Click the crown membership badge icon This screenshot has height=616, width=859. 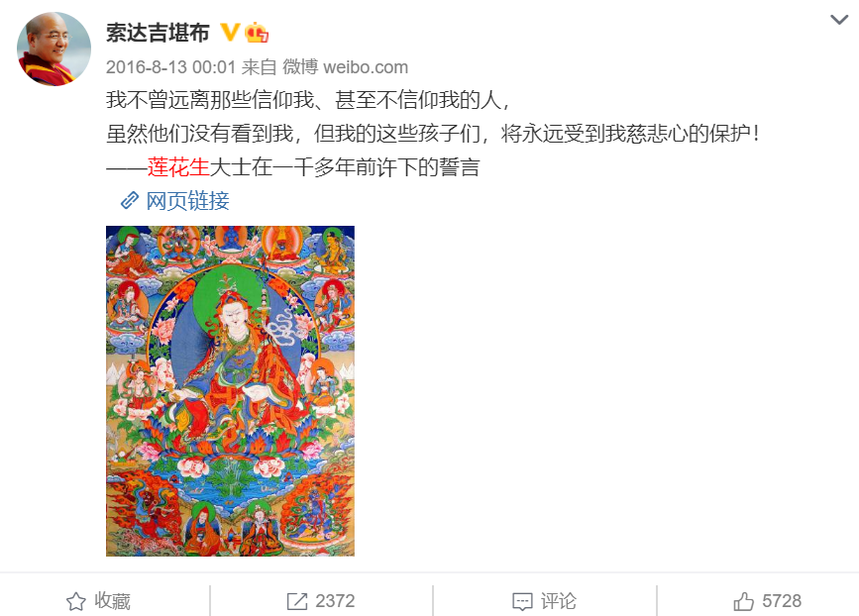click(x=256, y=33)
